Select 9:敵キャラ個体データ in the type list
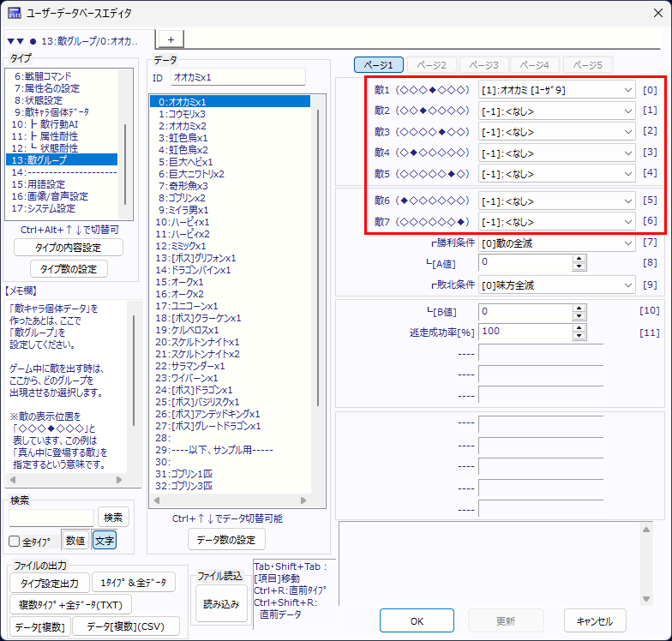The image size is (672, 641). [x=51, y=111]
